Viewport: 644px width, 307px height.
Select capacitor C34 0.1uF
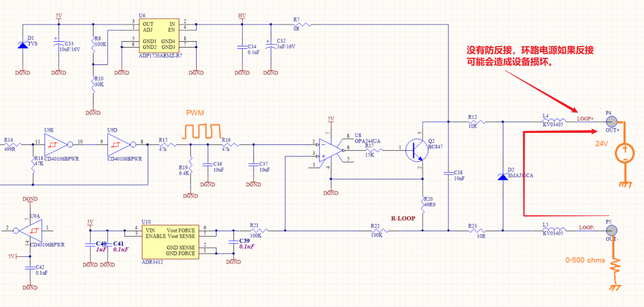pos(242,46)
